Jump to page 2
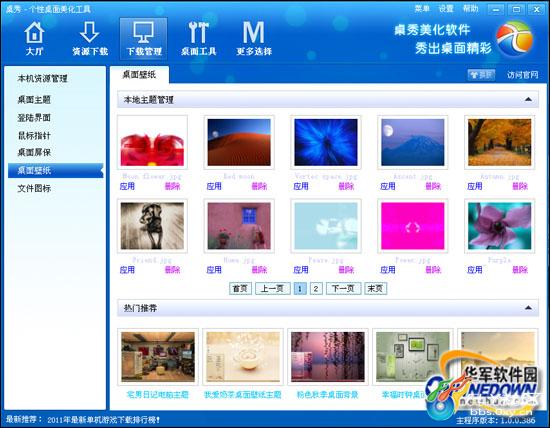 (316, 288)
